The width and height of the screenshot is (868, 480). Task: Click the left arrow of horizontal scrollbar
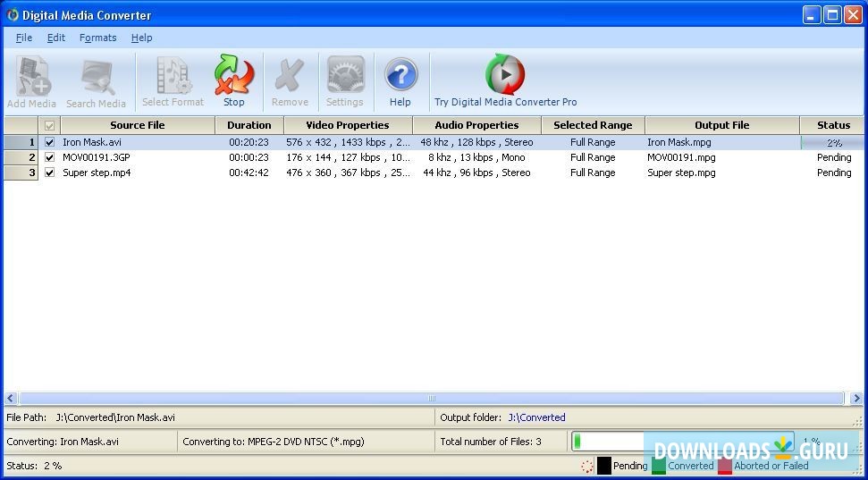click(x=11, y=398)
